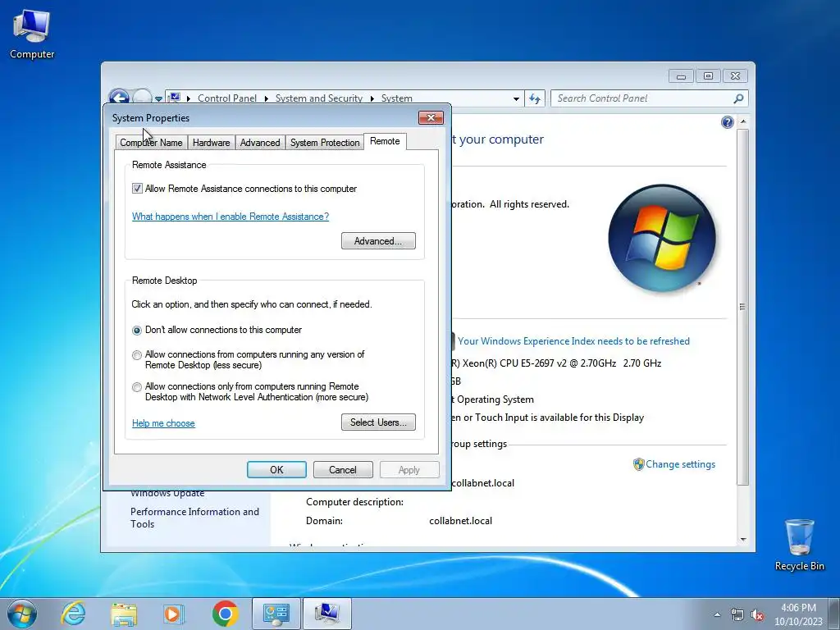Click the Show desktop strip on taskbar

[x=834, y=614]
